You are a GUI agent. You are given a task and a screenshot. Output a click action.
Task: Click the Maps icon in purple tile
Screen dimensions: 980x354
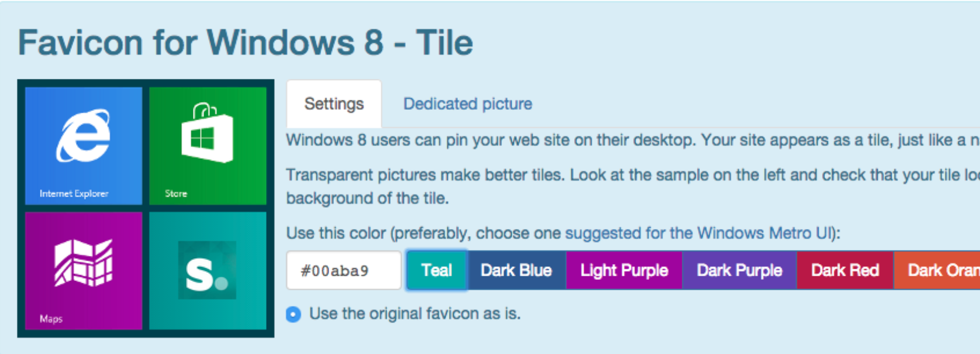point(83,263)
